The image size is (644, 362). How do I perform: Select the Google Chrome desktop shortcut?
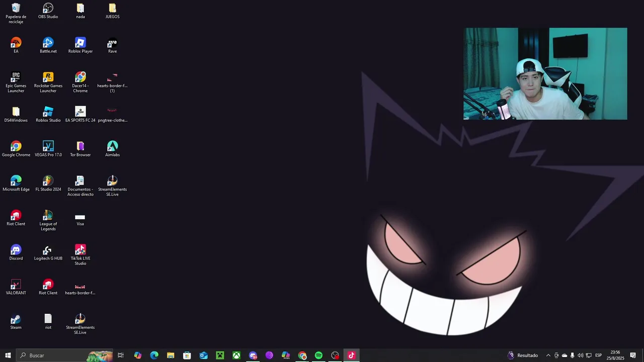[16, 149]
